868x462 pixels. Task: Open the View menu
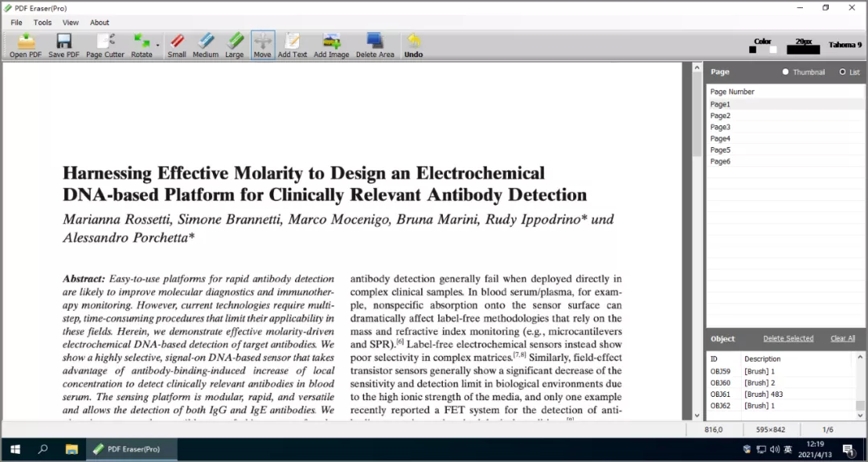pos(71,22)
